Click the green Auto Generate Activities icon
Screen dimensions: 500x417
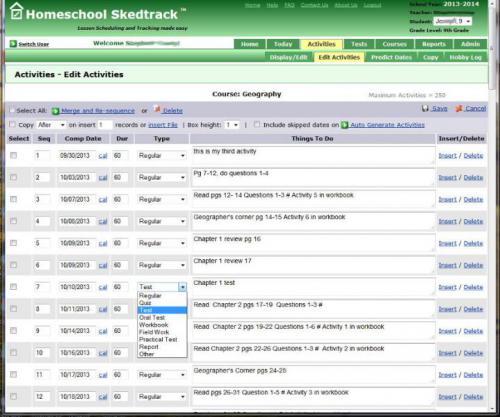(x=345, y=125)
